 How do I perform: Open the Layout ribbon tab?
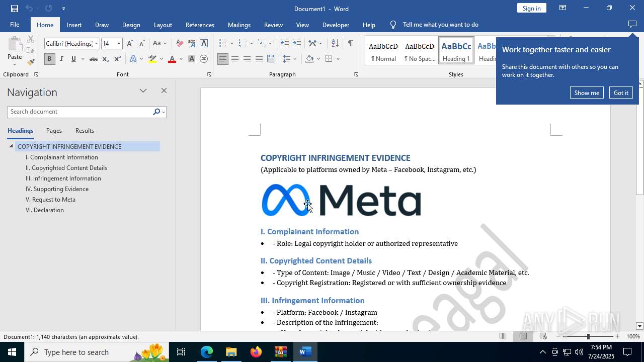(x=163, y=25)
